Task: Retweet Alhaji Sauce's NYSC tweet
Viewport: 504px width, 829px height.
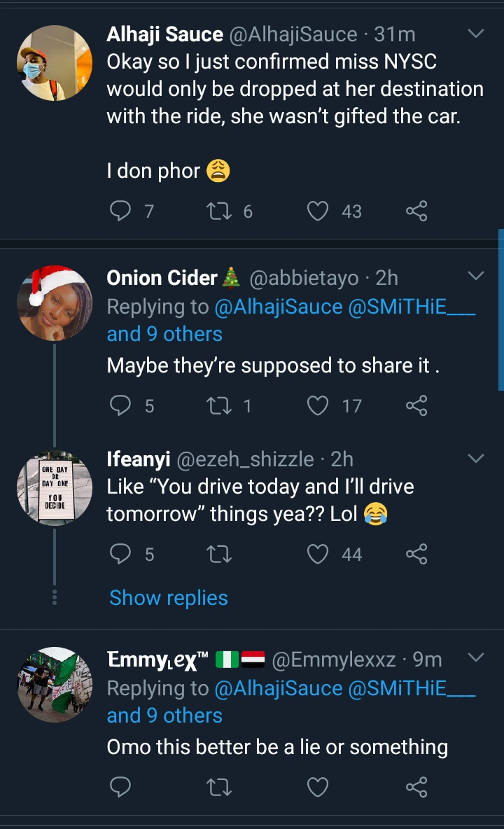Action: (x=220, y=211)
